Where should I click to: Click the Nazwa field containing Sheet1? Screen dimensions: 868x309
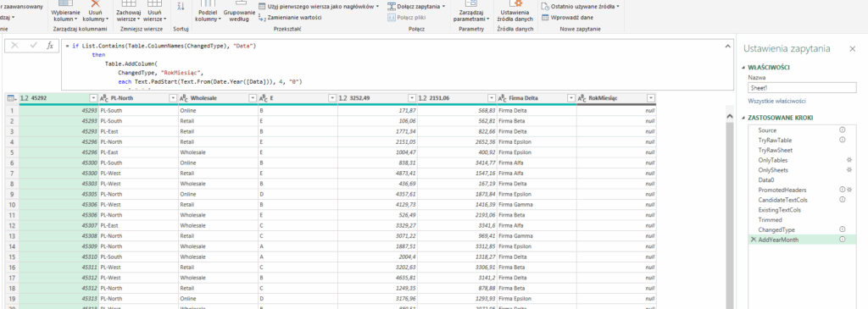tap(802, 88)
